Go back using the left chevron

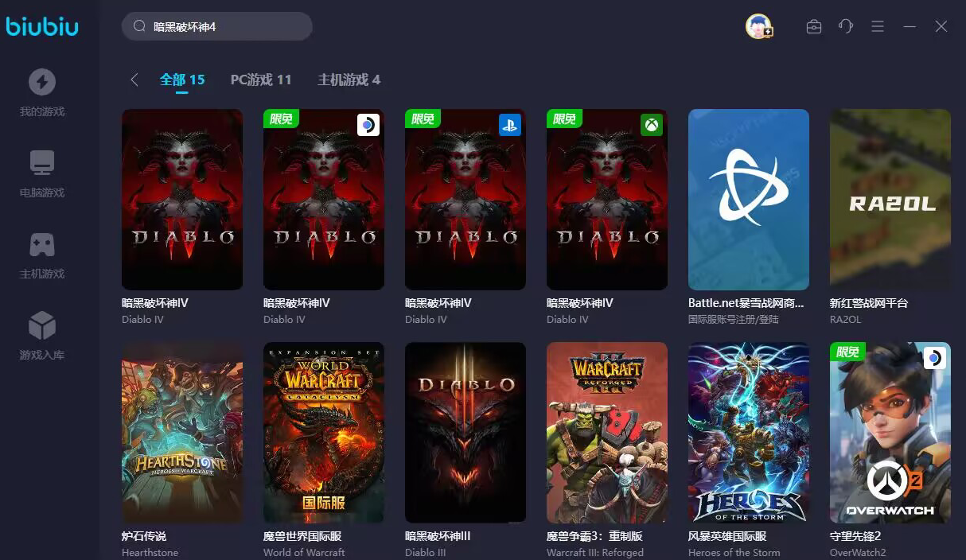(x=134, y=80)
